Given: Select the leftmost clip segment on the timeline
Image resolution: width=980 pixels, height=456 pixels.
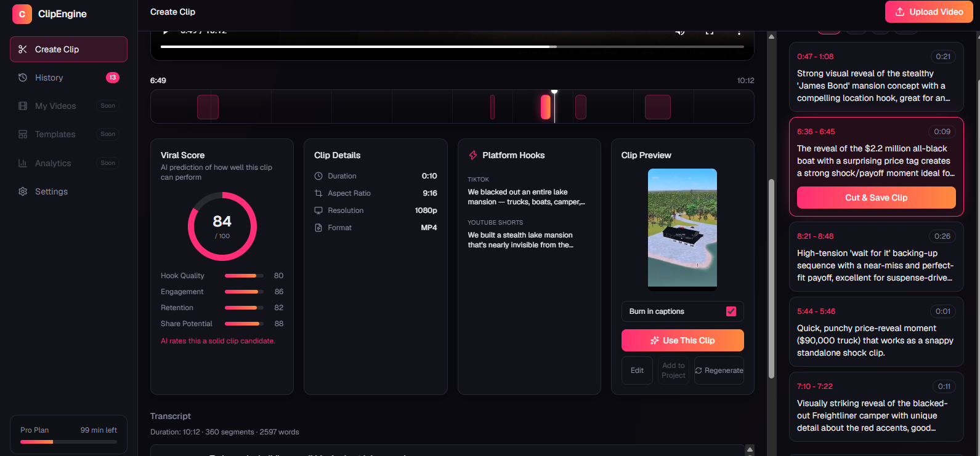Looking at the screenshot, I should pos(208,107).
